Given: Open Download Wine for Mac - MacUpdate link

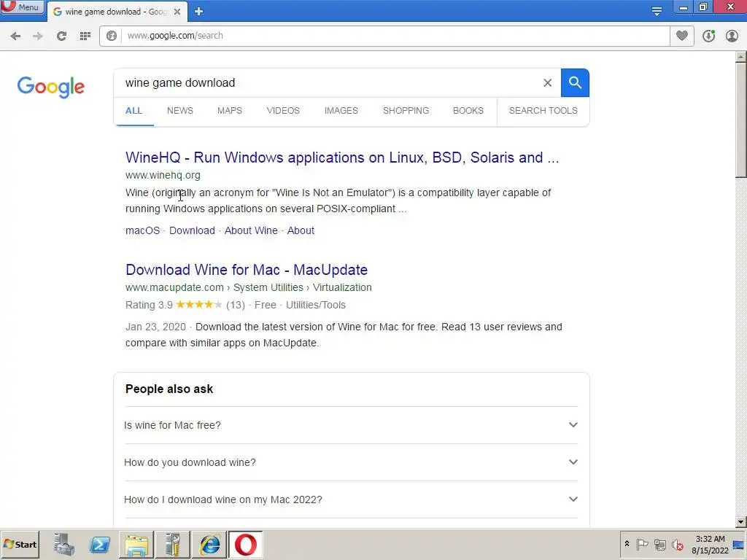Looking at the screenshot, I should pyautogui.click(x=247, y=270).
